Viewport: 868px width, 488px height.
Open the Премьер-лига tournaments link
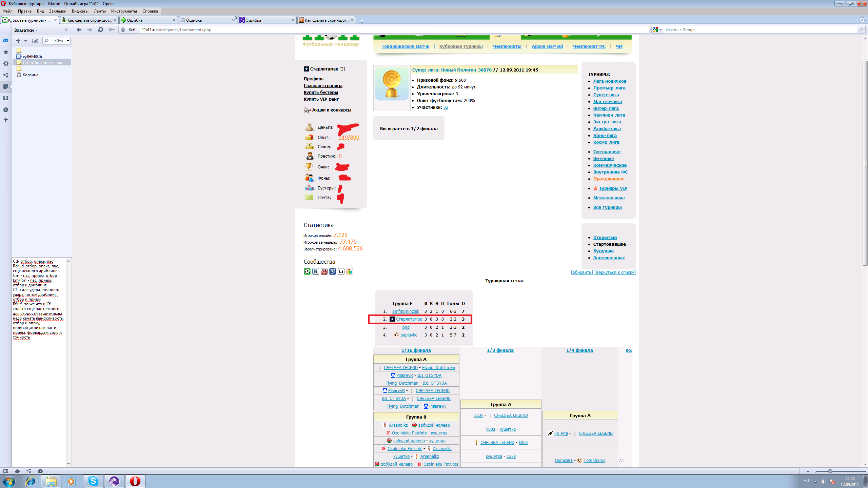tap(609, 88)
